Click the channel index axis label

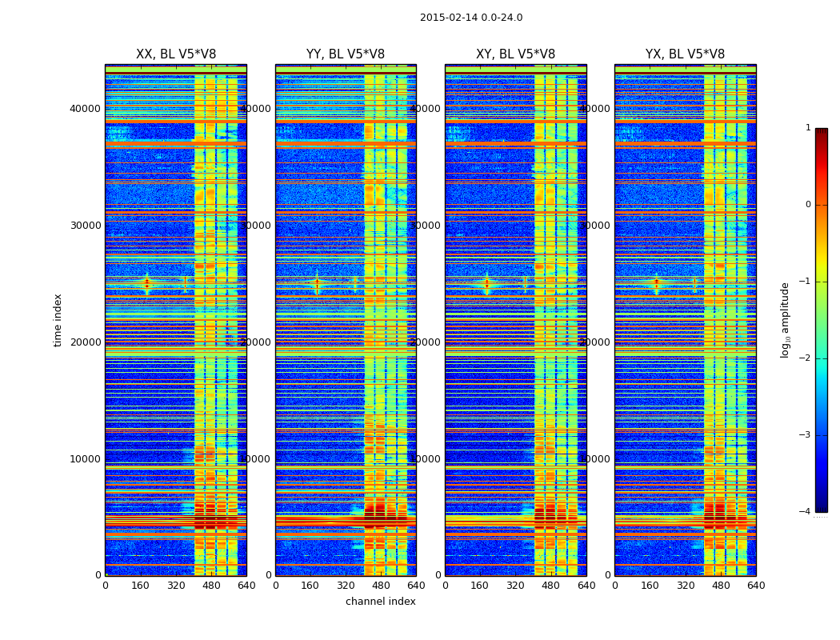tap(380, 602)
